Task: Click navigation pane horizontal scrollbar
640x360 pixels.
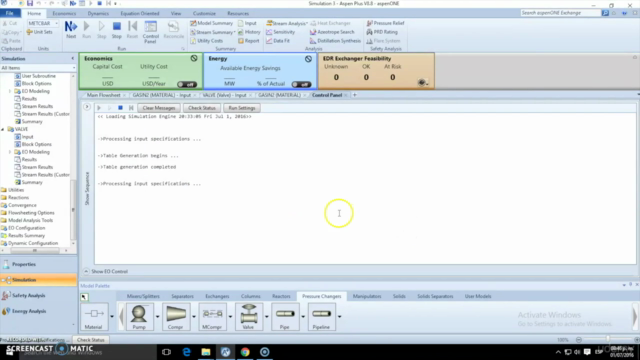Action: tap(35, 251)
